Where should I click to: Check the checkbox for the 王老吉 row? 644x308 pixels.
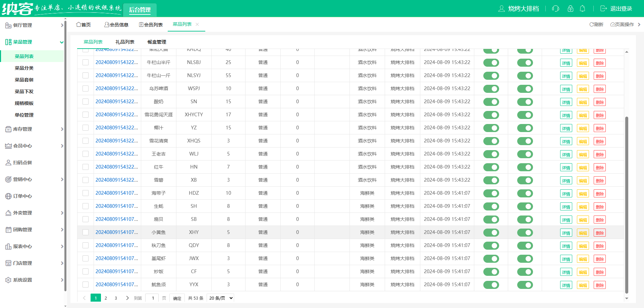(86, 154)
